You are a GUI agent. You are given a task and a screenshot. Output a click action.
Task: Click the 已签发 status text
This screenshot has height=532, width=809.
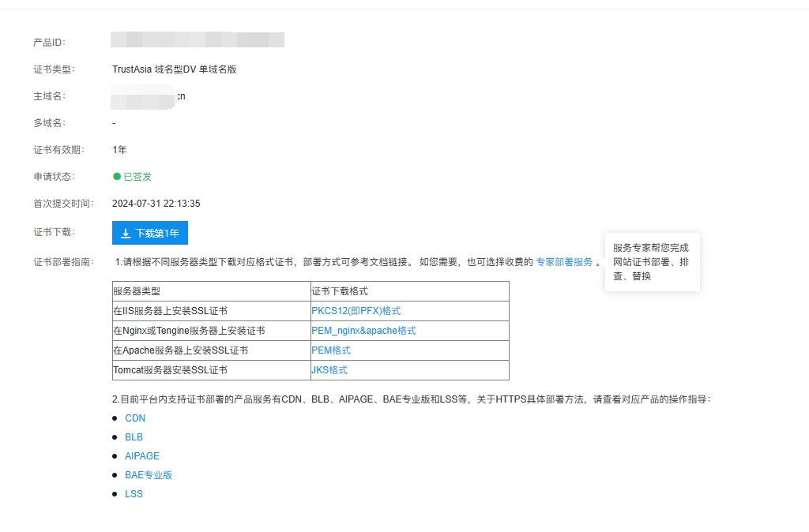137,177
